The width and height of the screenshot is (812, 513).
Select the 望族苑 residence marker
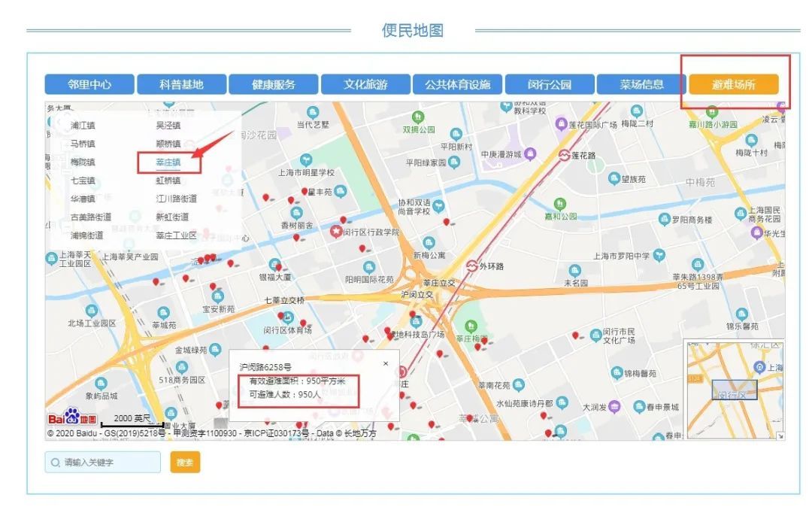point(614,179)
